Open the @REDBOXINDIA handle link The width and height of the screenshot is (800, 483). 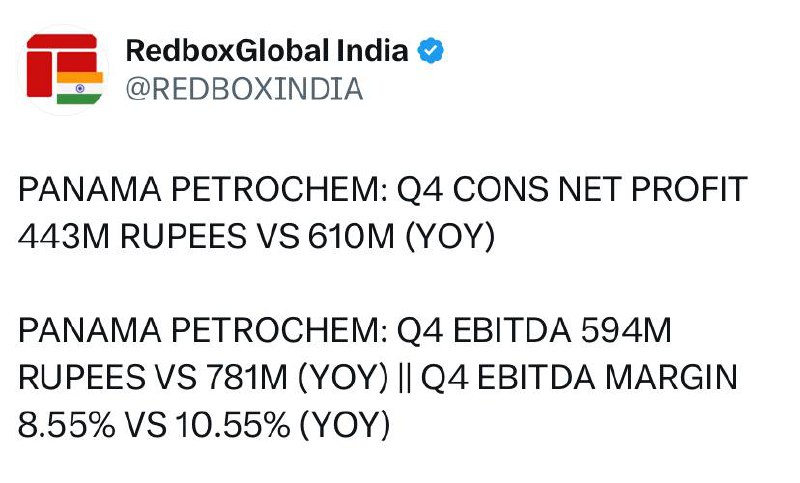point(244,89)
